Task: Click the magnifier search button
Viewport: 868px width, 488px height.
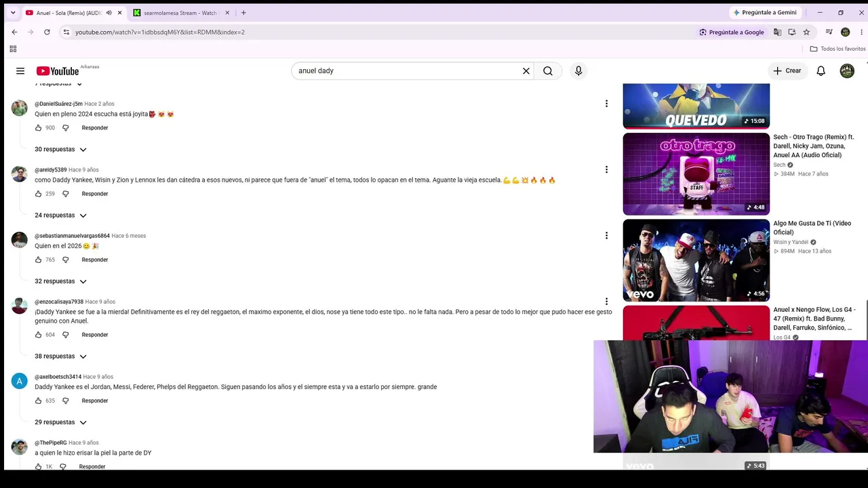Action: click(x=548, y=70)
